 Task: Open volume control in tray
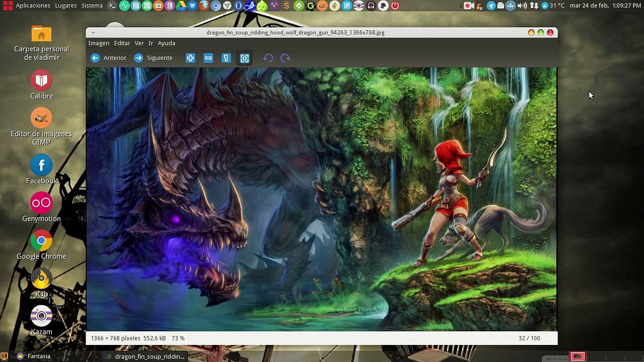click(522, 6)
